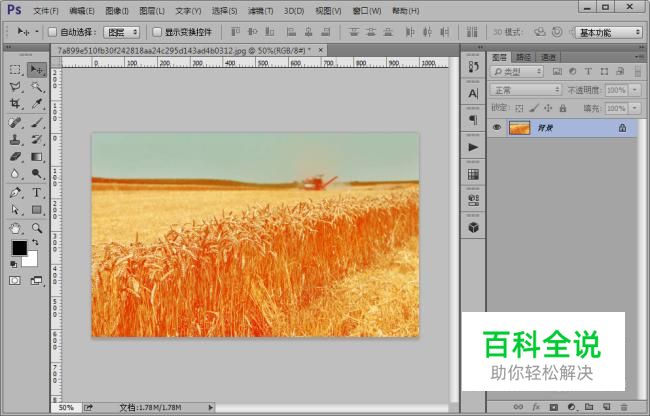Open the 图像(I) menu
This screenshot has width=650, height=416.
(x=117, y=11)
